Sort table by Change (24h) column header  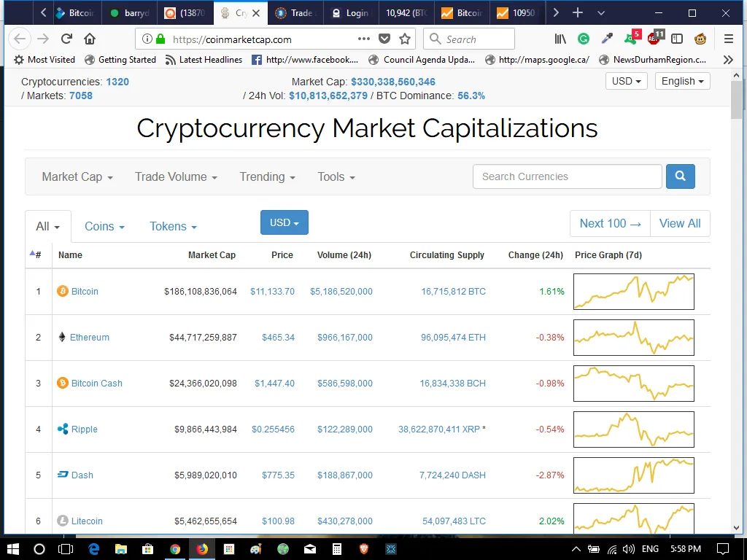(x=535, y=254)
